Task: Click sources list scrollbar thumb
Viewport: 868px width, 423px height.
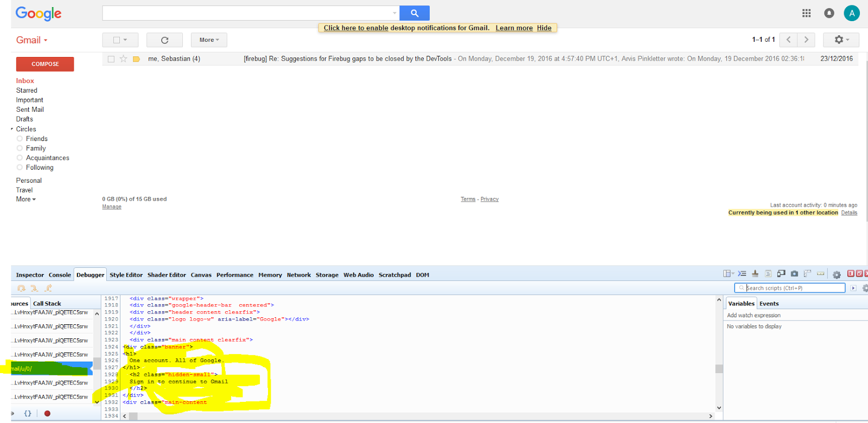Action: 97,363
